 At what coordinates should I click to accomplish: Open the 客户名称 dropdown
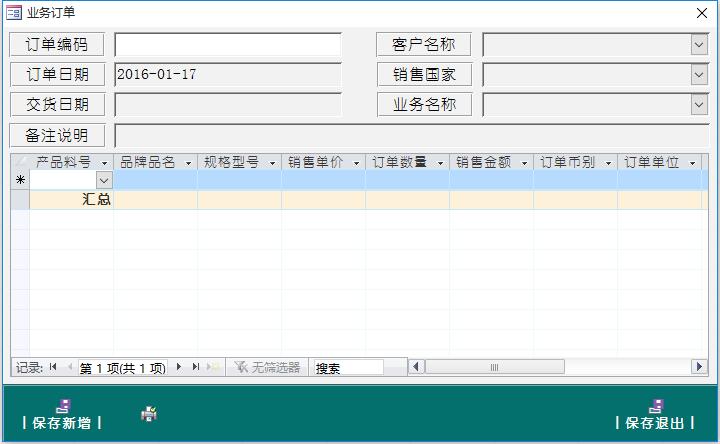click(699, 45)
